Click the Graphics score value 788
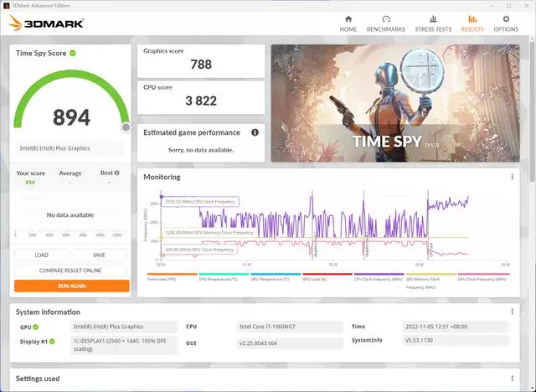The image size is (536, 392). (201, 64)
